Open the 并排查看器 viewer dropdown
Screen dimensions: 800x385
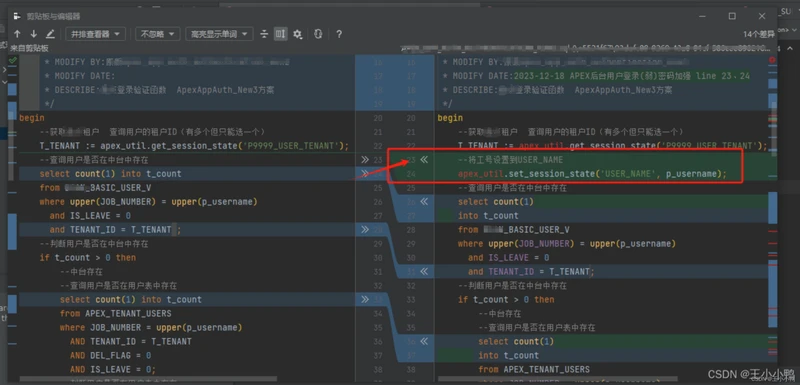[x=95, y=34]
